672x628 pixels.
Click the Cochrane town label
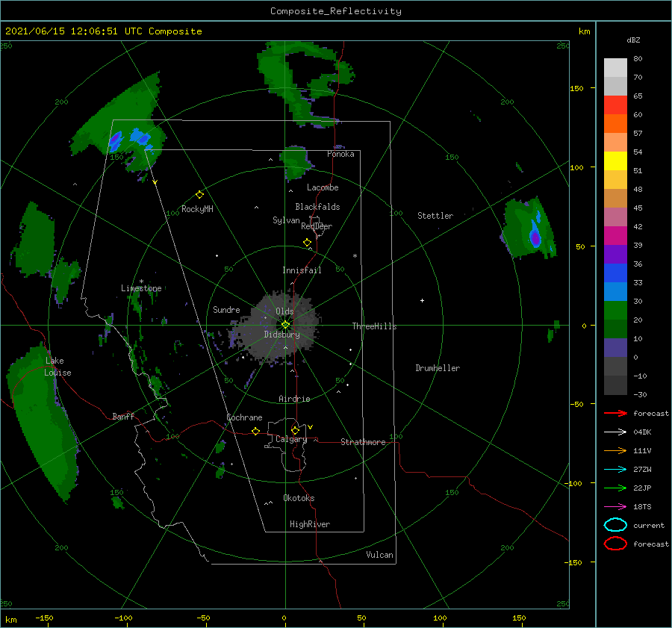pos(244,417)
